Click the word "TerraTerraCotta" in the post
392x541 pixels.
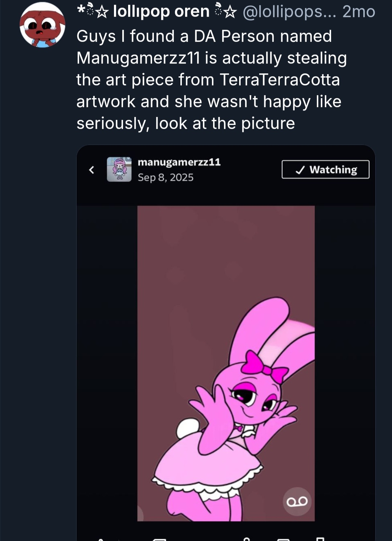coord(279,80)
